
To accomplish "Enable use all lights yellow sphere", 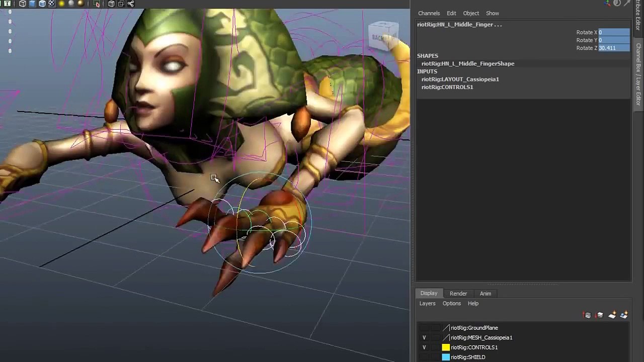I will tap(61, 4).
